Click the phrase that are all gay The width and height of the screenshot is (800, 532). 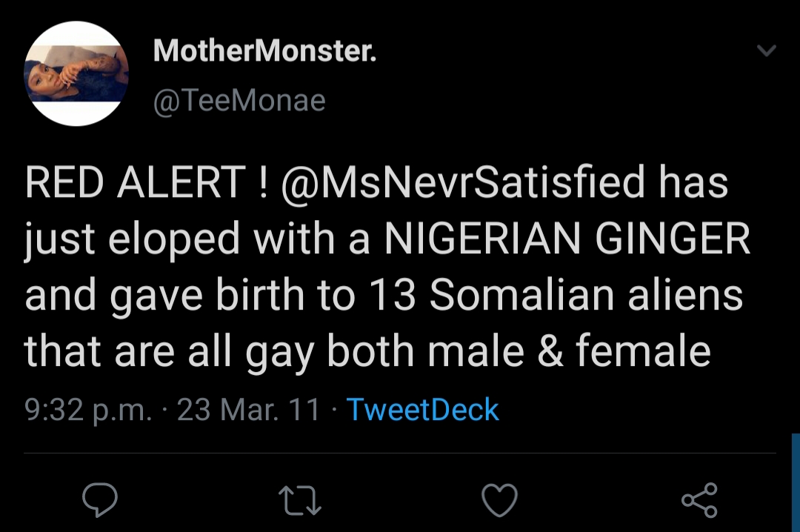pos(171,350)
